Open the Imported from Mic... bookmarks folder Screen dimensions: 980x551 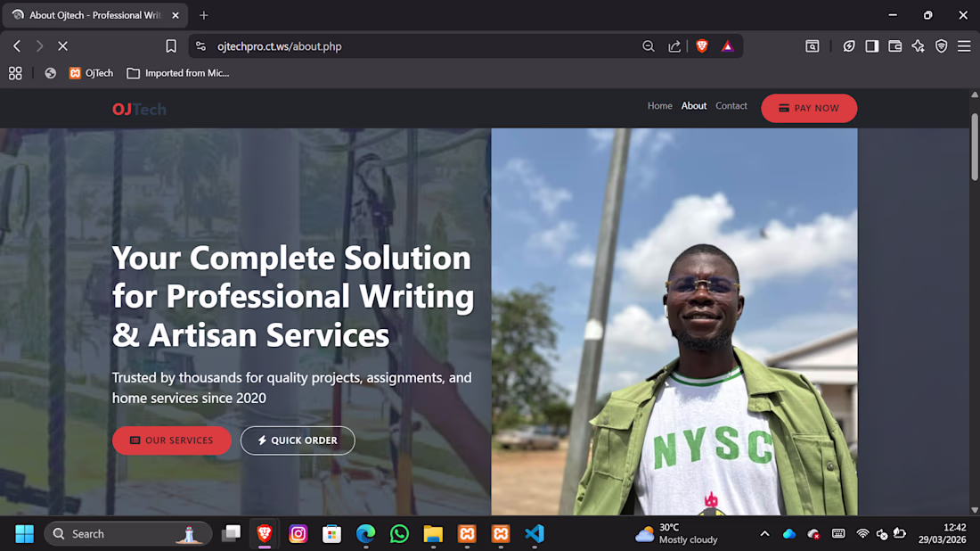(178, 73)
